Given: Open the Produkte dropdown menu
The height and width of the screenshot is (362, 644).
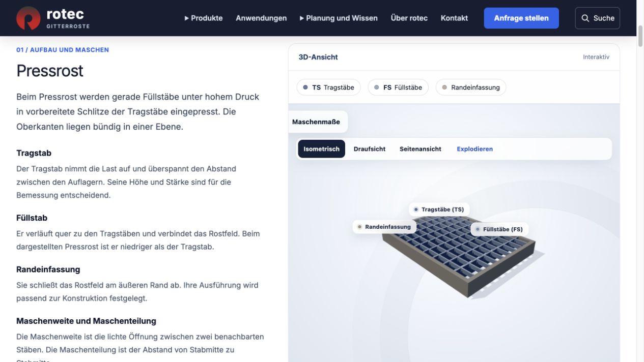Looking at the screenshot, I should (204, 18).
